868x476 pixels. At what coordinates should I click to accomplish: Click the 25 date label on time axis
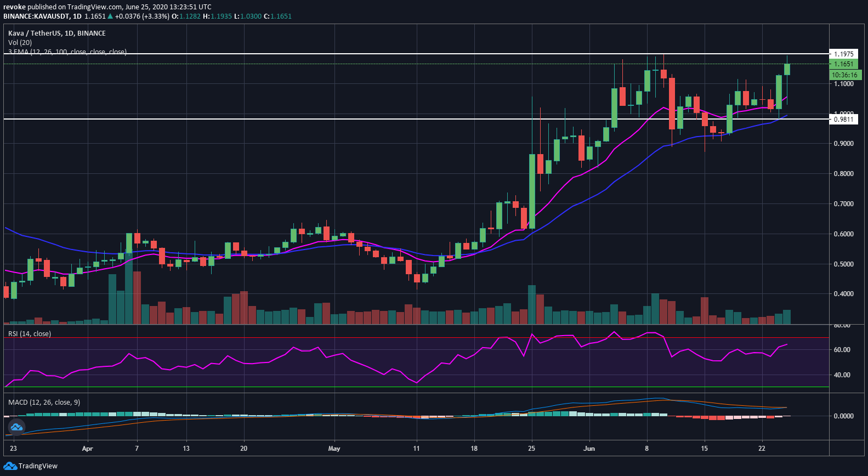(531, 449)
